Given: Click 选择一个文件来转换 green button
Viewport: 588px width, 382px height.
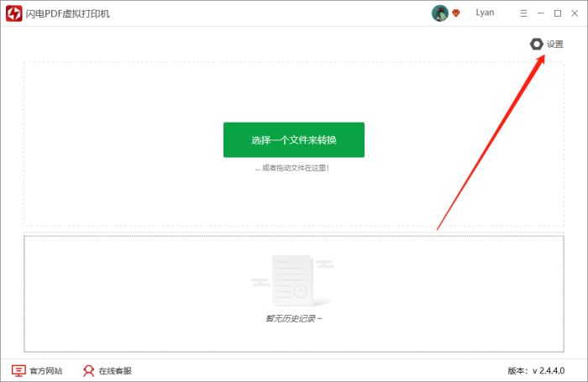Looking at the screenshot, I should tap(294, 140).
